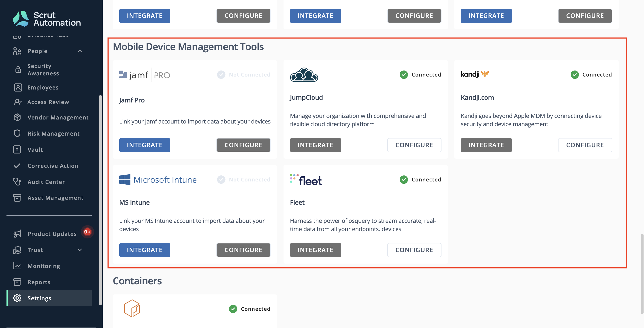The image size is (644, 328).
Task: Click main page scrollbar thumb
Action: pos(642,274)
